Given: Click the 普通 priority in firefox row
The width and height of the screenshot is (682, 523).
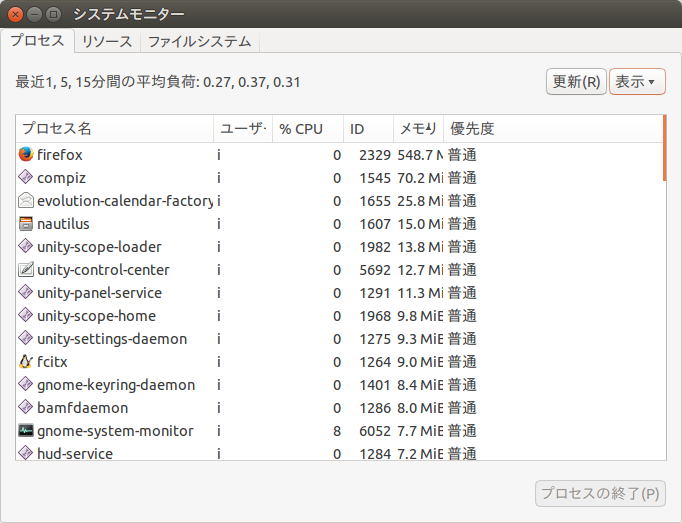Looking at the screenshot, I should [x=462, y=155].
